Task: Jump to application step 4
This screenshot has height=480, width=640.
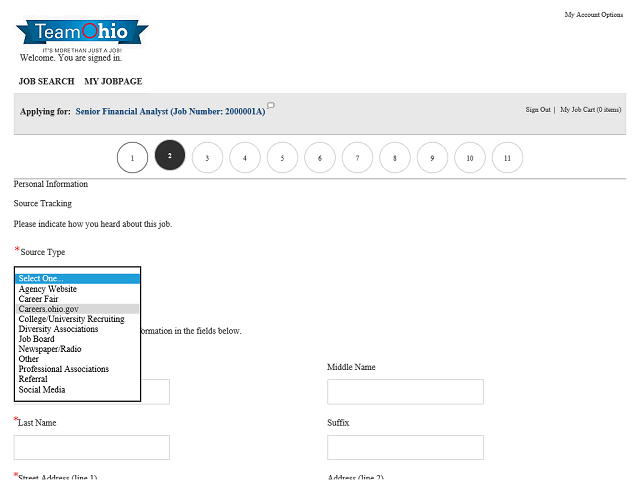Action: point(245,158)
